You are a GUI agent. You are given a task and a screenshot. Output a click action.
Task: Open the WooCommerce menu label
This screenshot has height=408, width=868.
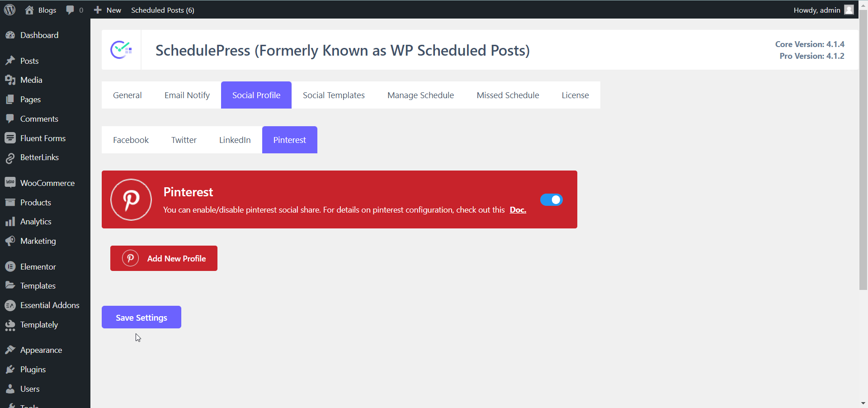pyautogui.click(x=47, y=183)
